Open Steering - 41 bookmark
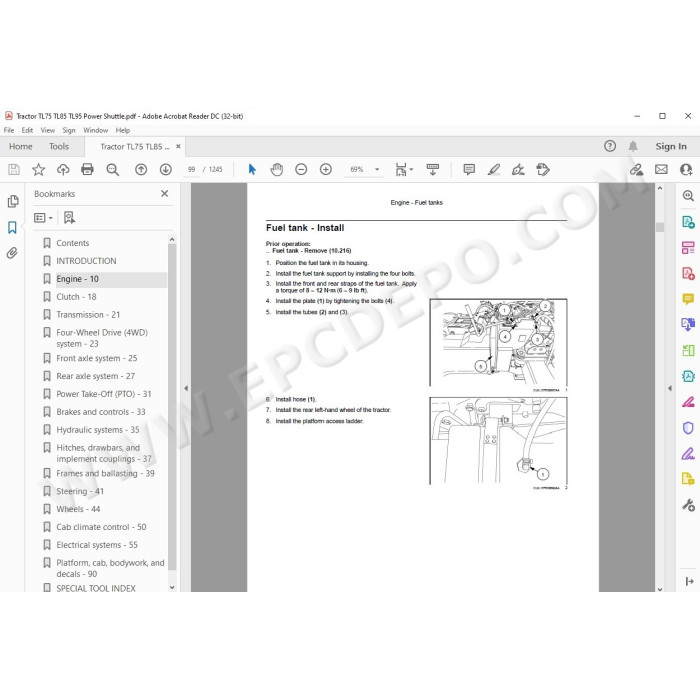The height and width of the screenshot is (700, 700). [80, 492]
